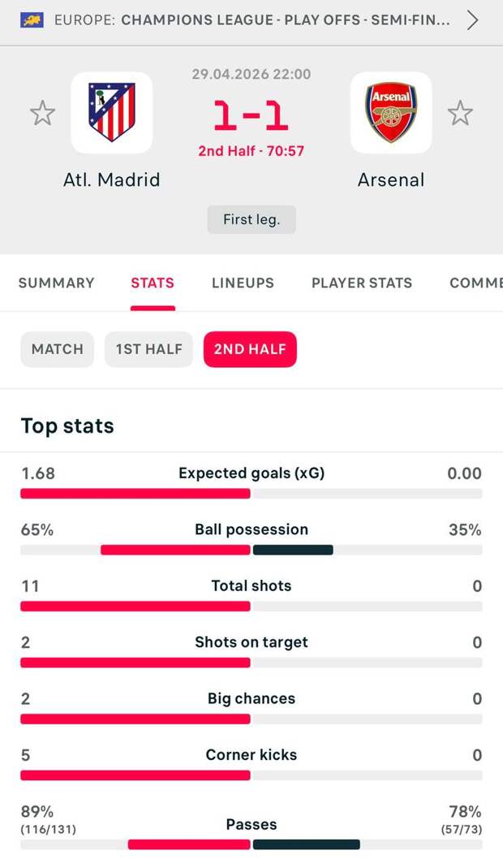The width and height of the screenshot is (503, 868).
Task: Open the Arsenal team crest
Action: tap(391, 113)
